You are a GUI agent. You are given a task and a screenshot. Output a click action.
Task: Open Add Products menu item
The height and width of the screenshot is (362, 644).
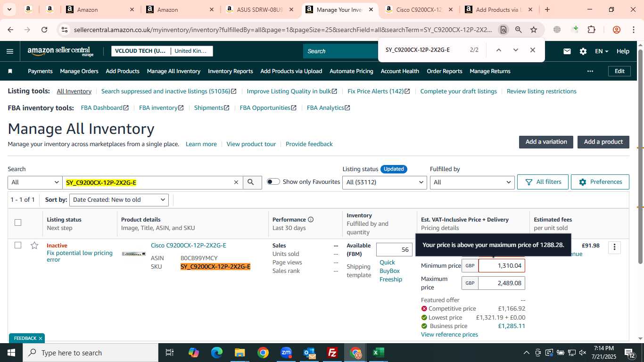[123, 71]
